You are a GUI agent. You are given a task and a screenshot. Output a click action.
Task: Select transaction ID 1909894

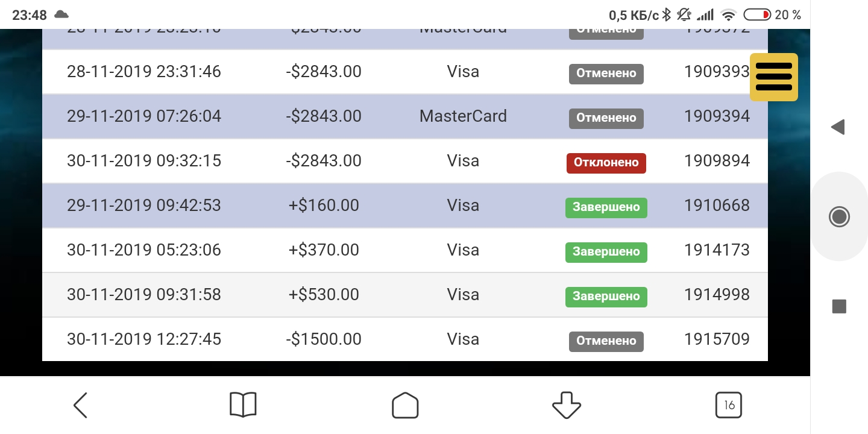click(x=717, y=161)
